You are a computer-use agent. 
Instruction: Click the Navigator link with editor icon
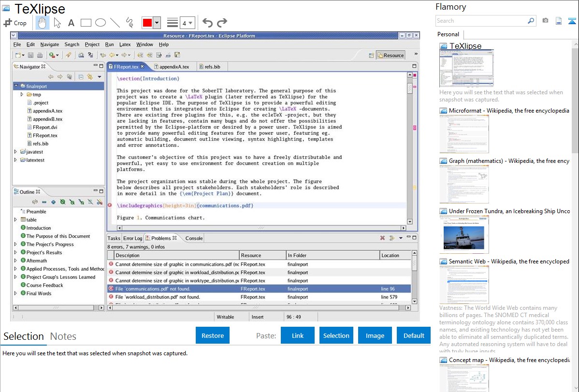click(x=90, y=77)
